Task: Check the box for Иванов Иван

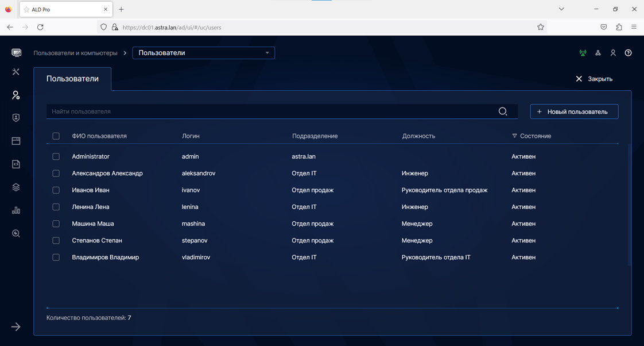Action: click(x=56, y=190)
